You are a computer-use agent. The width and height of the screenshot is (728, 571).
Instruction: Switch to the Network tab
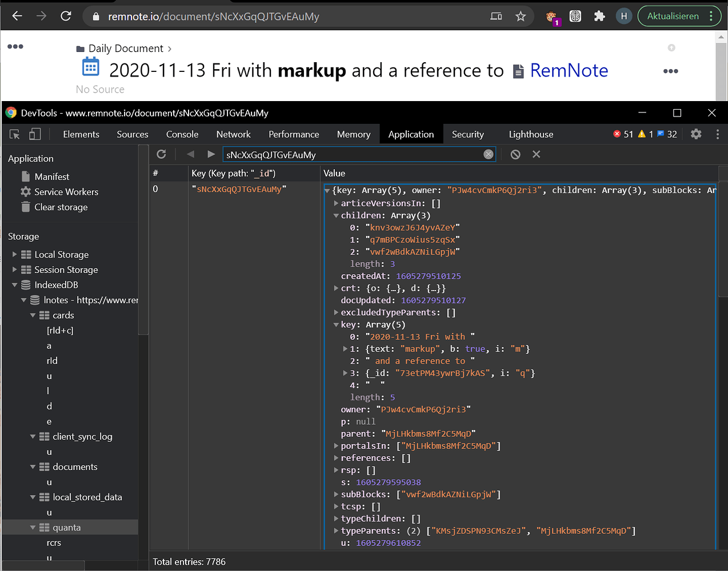coord(233,134)
